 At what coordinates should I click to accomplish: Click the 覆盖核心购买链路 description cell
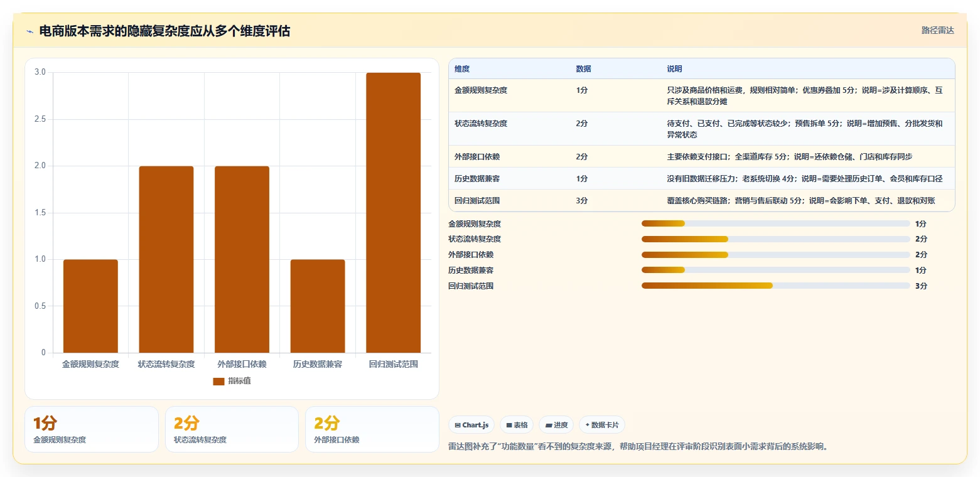[x=807, y=201]
